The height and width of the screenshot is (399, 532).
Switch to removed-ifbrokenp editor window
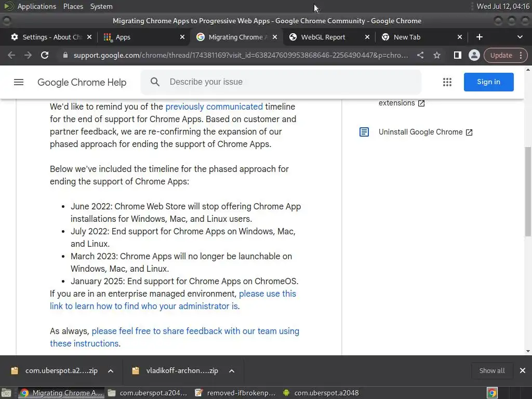point(236,393)
